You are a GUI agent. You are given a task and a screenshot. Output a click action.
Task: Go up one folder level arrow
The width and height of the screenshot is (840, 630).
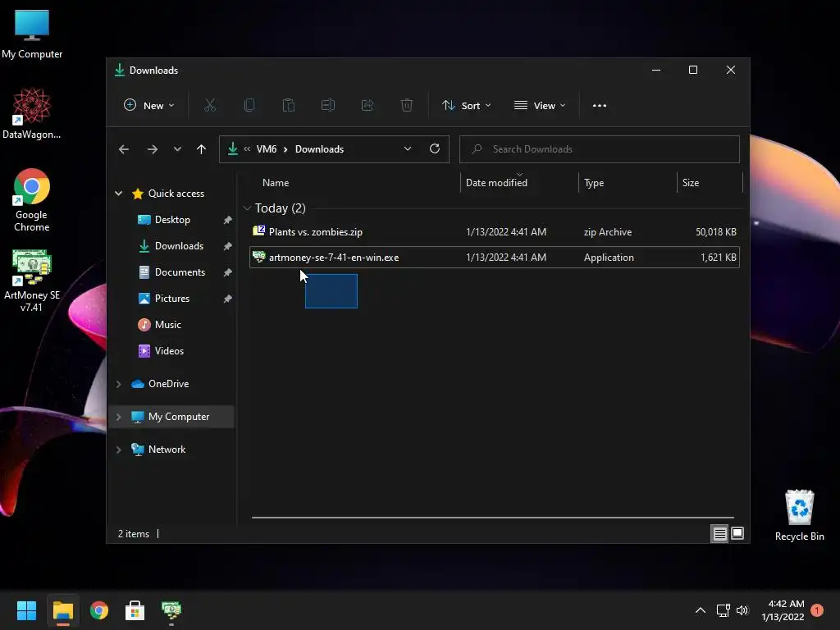[x=202, y=149]
